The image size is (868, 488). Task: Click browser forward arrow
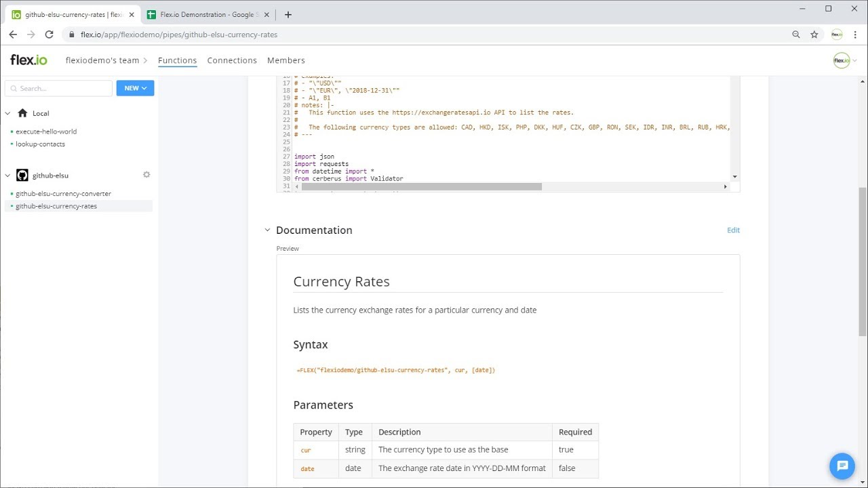(x=31, y=35)
